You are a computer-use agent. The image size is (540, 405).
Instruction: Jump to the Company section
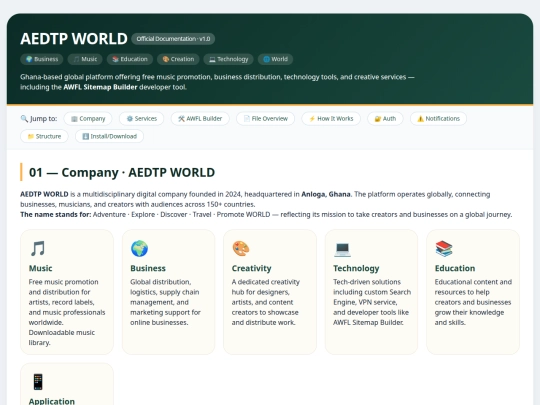point(88,118)
